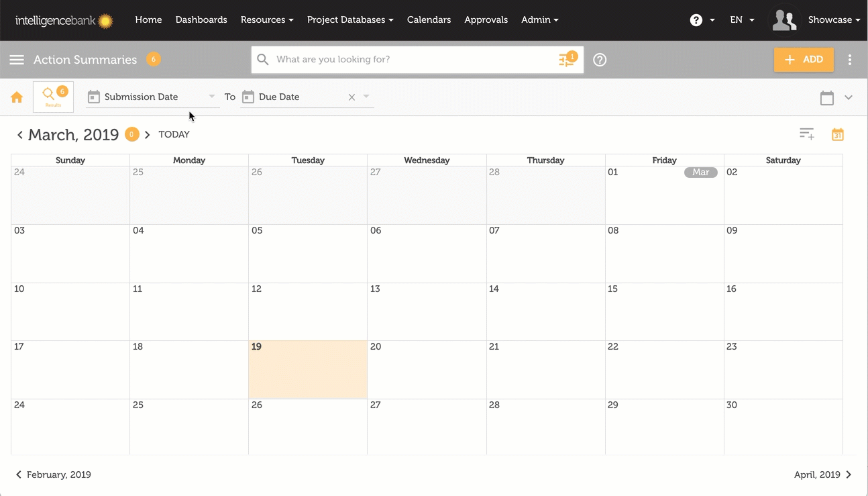Clear the Due Date filter
This screenshot has width=868, height=496.
(351, 97)
